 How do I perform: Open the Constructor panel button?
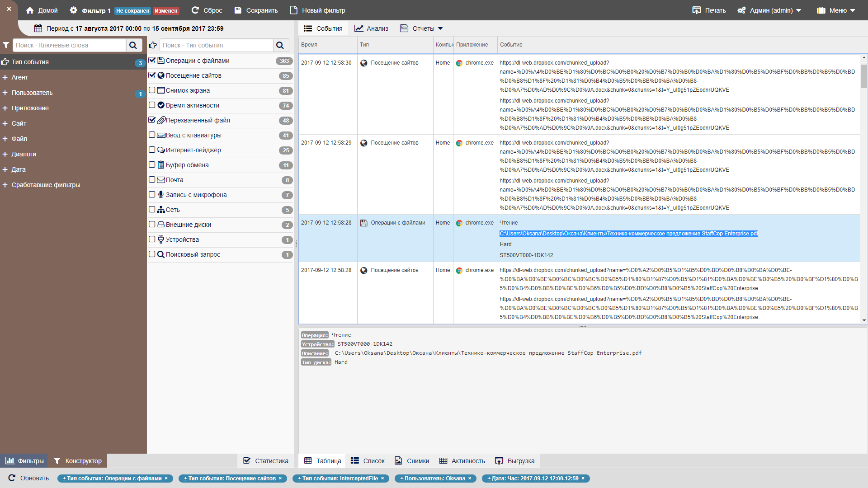(78, 461)
